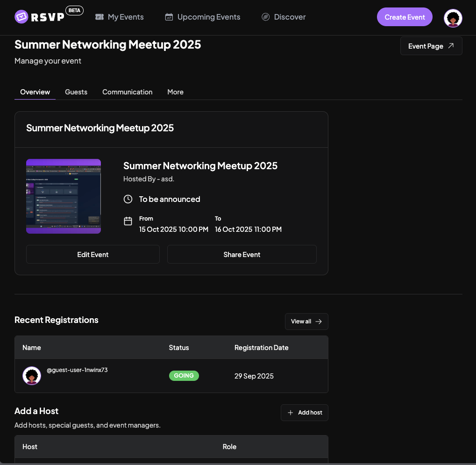Switch to the Guests tab
476x465 pixels.
point(76,92)
